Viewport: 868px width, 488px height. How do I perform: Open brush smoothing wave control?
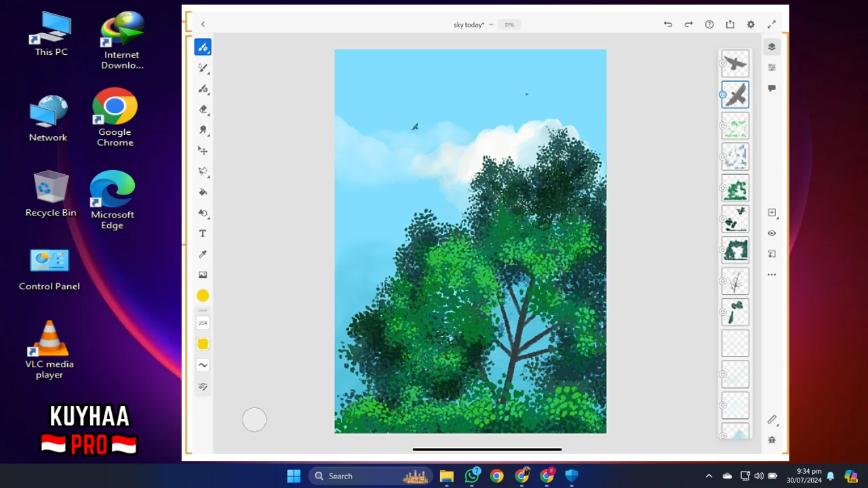point(203,365)
